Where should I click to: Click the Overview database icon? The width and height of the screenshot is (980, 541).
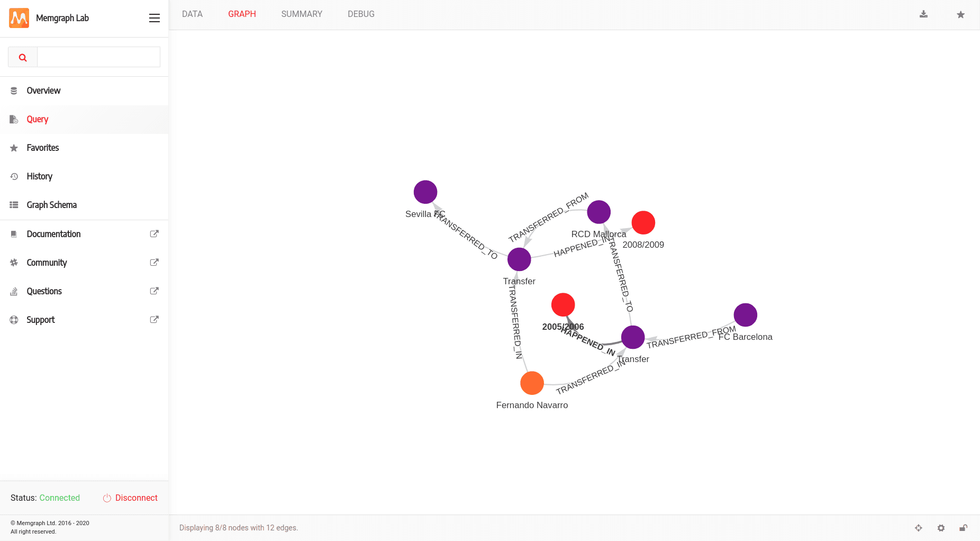(x=14, y=91)
